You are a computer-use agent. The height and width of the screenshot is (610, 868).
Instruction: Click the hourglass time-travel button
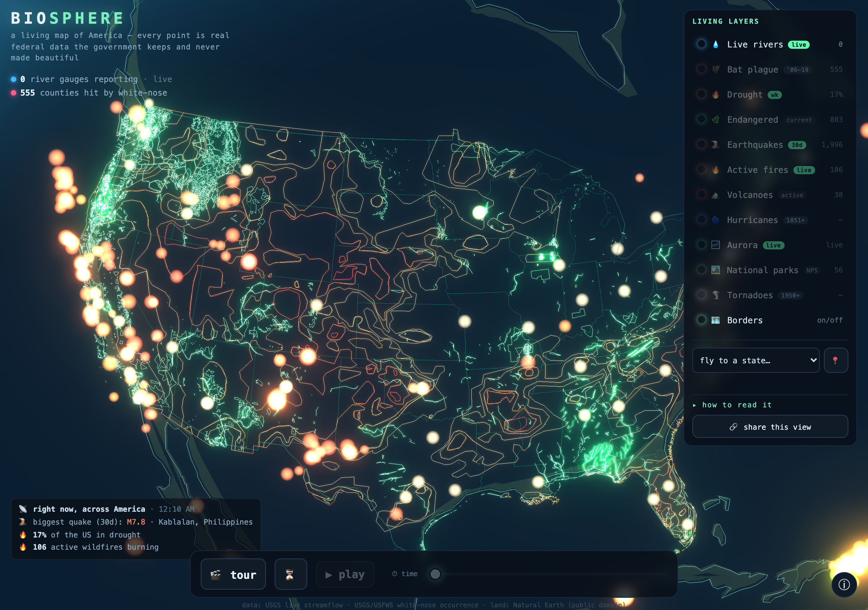point(290,574)
